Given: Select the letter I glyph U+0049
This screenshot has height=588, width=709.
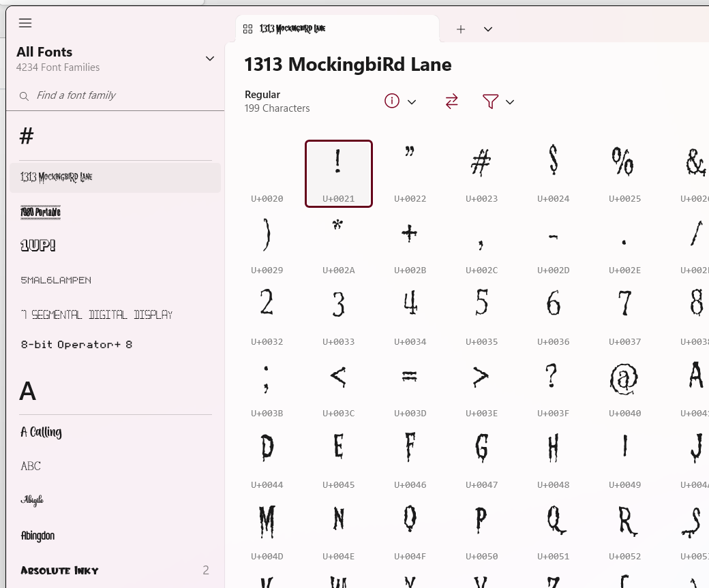Looking at the screenshot, I should [x=625, y=459].
